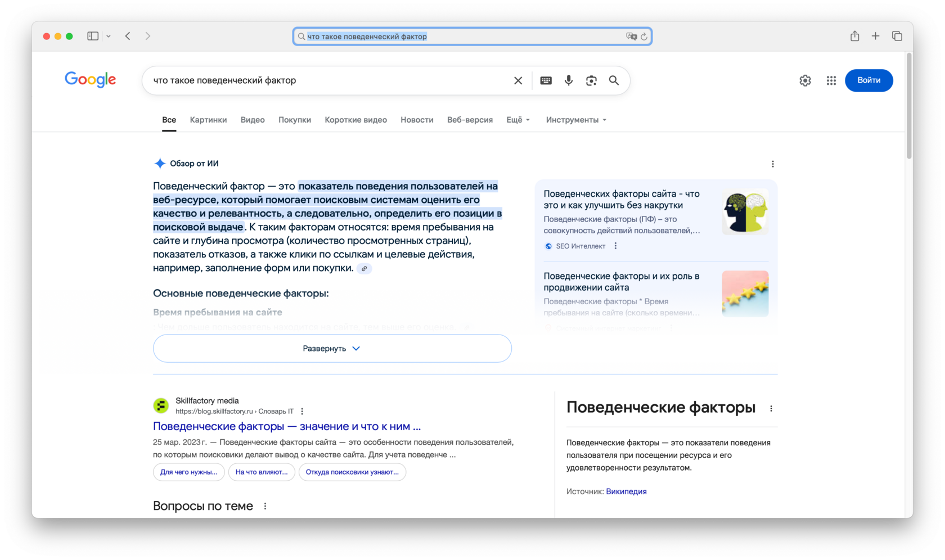Viewport: 945px width, 560px height.
Task: Click the AI overview sparkle icon
Action: pos(160,164)
